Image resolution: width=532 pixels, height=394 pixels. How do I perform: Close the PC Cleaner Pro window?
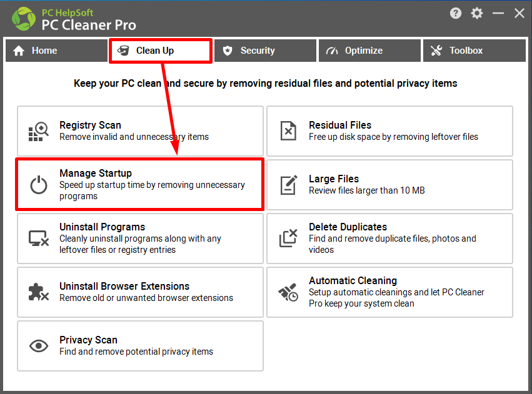(519, 13)
